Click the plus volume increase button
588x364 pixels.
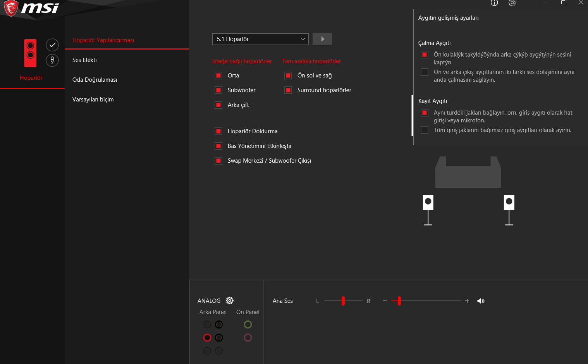point(467,301)
